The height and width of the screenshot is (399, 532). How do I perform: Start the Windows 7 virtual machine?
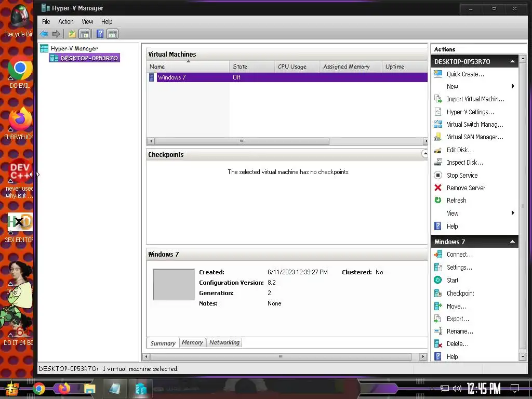(x=453, y=280)
